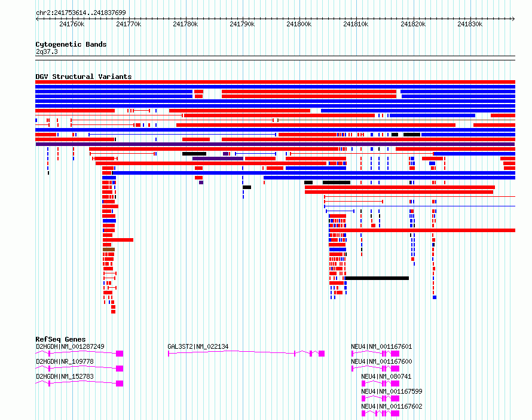Open the DGV Structural Variants track title
Screen dimensions: 532x420
(x=84, y=77)
